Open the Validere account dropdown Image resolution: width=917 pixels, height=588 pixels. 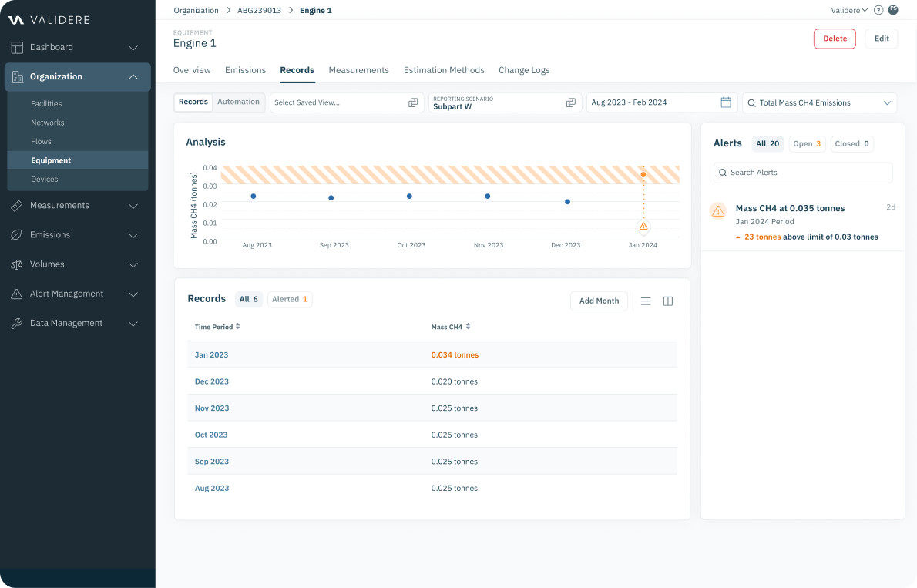(x=849, y=11)
